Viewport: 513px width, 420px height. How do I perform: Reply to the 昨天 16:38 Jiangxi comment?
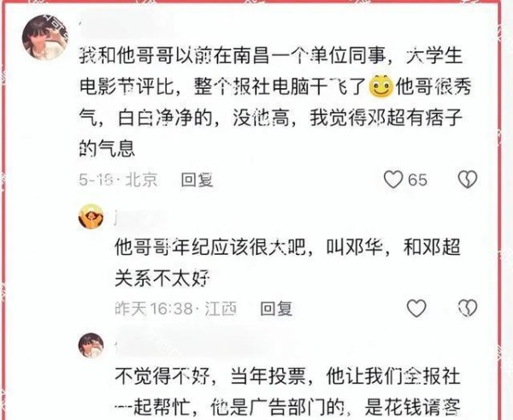(276, 309)
